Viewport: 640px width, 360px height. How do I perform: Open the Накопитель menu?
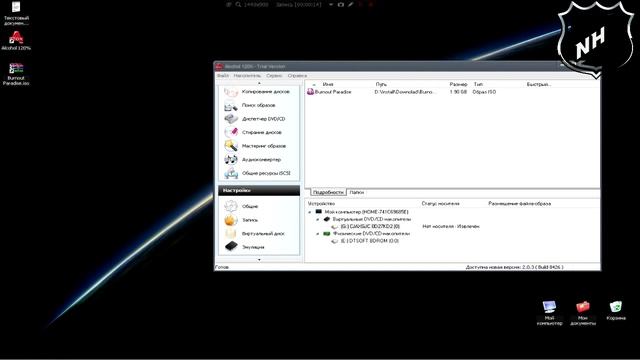coord(247,76)
